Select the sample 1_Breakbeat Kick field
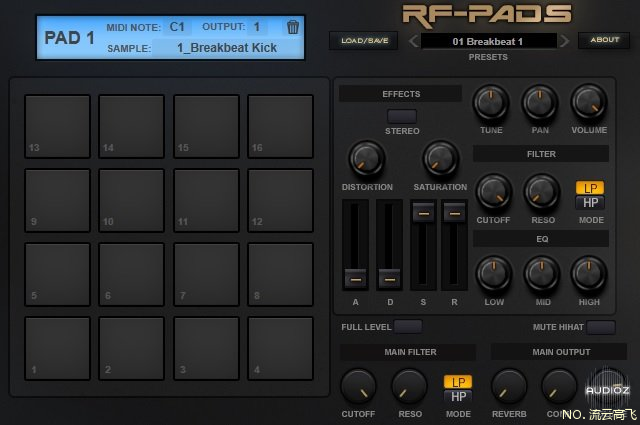The image size is (640, 425). [x=227, y=48]
